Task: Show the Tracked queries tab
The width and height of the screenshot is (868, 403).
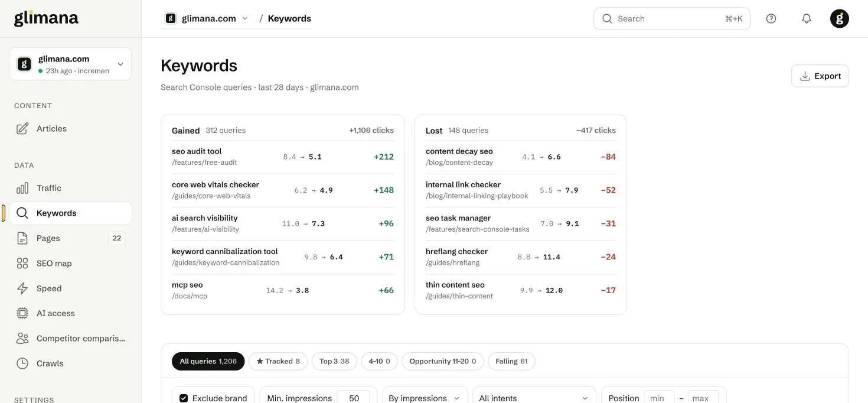Action: tap(278, 361)
